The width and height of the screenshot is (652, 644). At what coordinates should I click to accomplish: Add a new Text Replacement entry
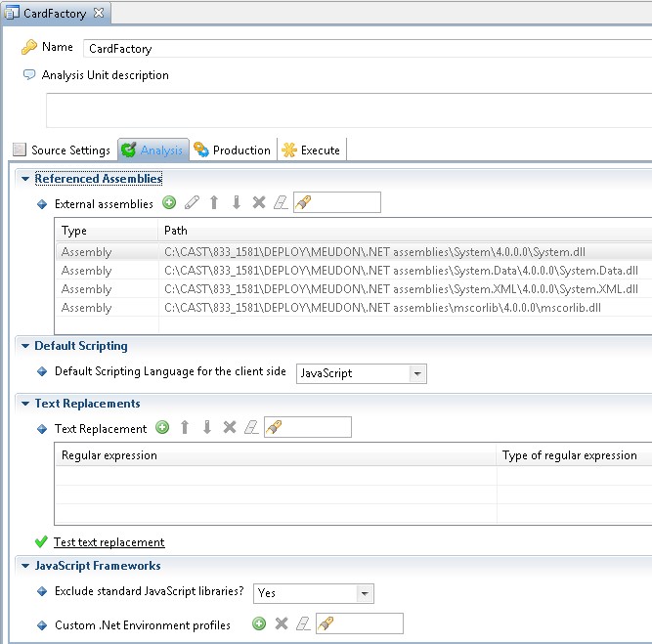tap(162, 428)
